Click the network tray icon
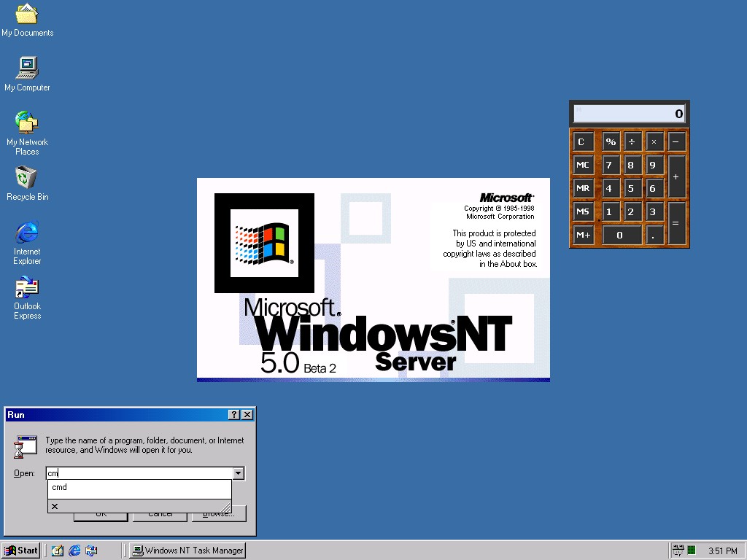 coord(678,551)
